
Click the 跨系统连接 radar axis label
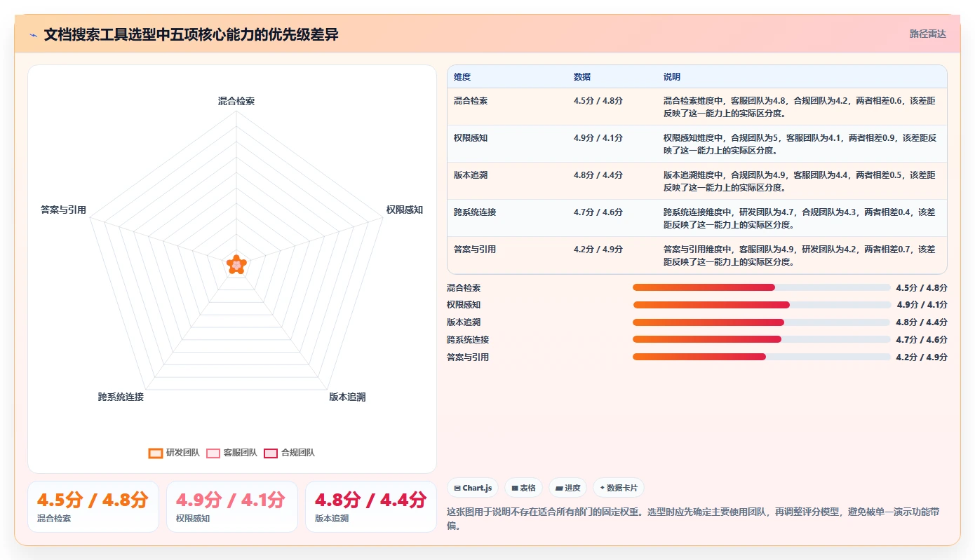coord(121,397)
